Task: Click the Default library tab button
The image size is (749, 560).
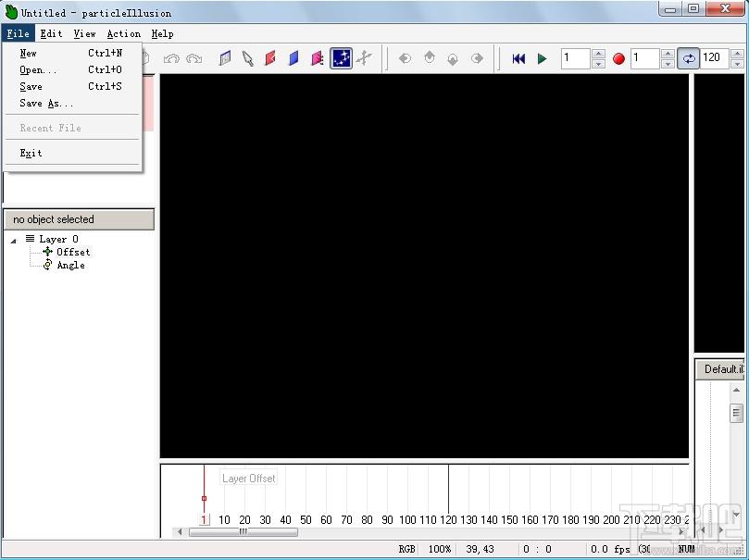Action: point(720,369)
